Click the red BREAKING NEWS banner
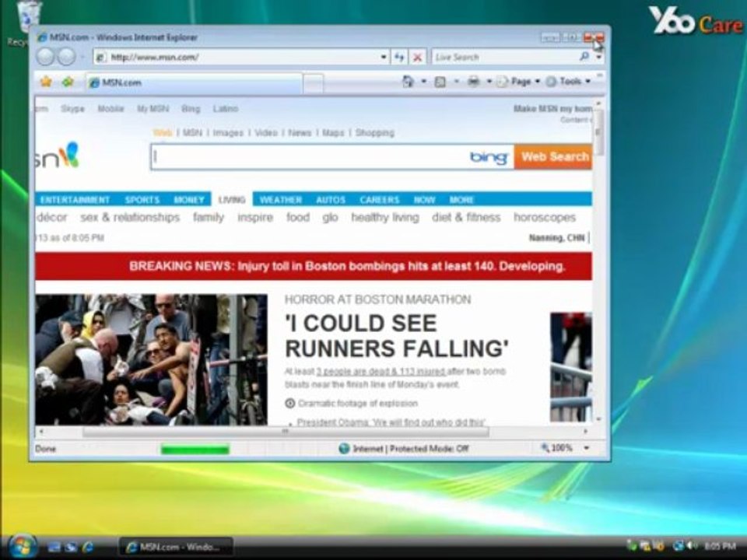 (x=314, y=266)
